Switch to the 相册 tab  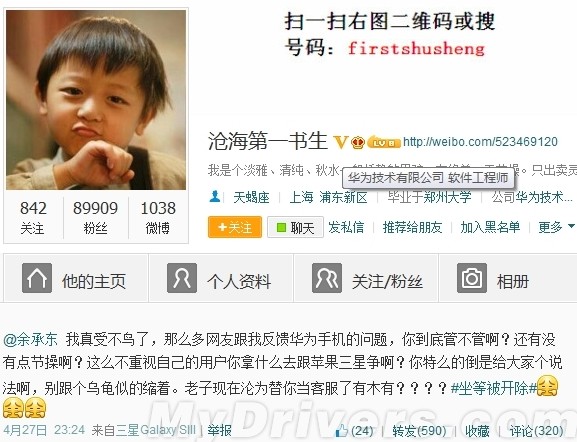[508, 278]
